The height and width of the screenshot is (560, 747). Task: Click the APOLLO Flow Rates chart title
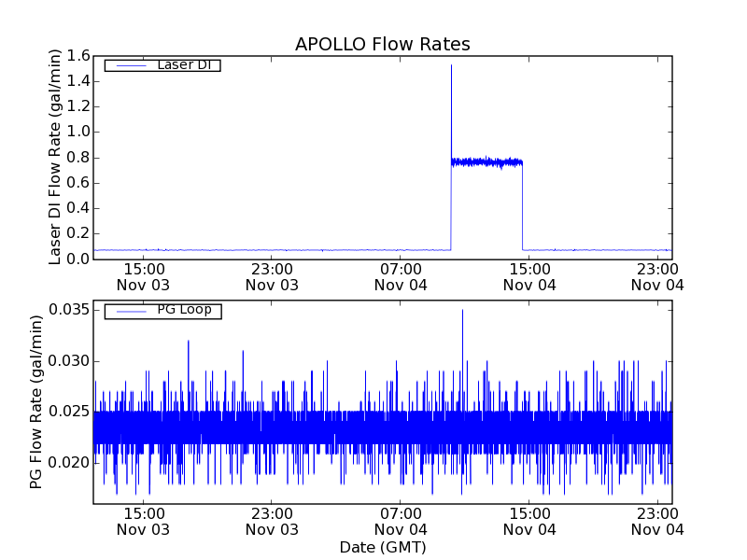pos(382,44)
